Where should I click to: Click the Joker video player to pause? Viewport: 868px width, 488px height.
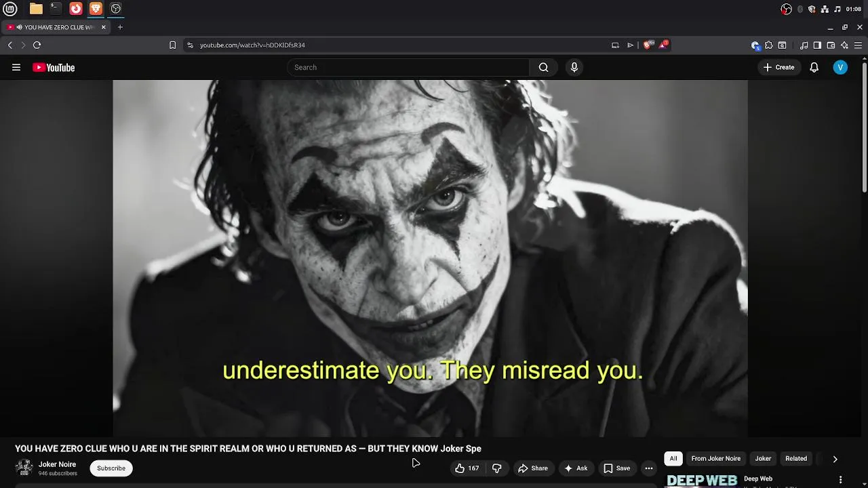pyautogui.click(x=430, y=258)
